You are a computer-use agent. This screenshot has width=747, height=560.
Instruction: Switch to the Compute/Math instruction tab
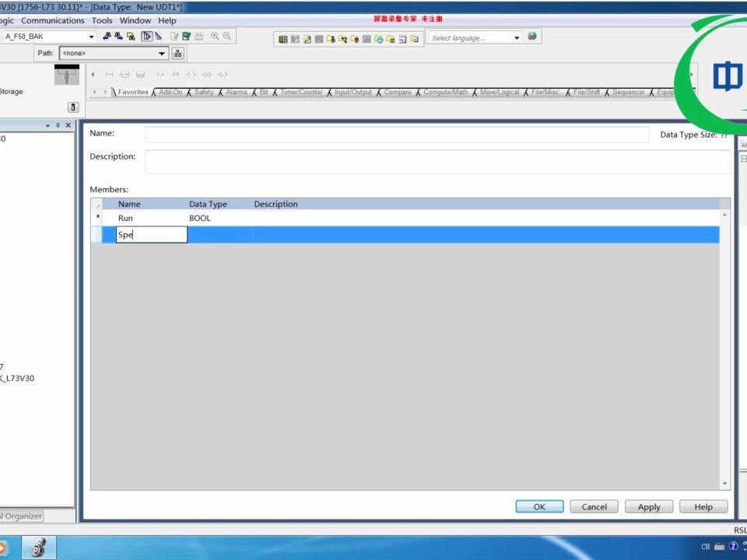click(445, 92)
